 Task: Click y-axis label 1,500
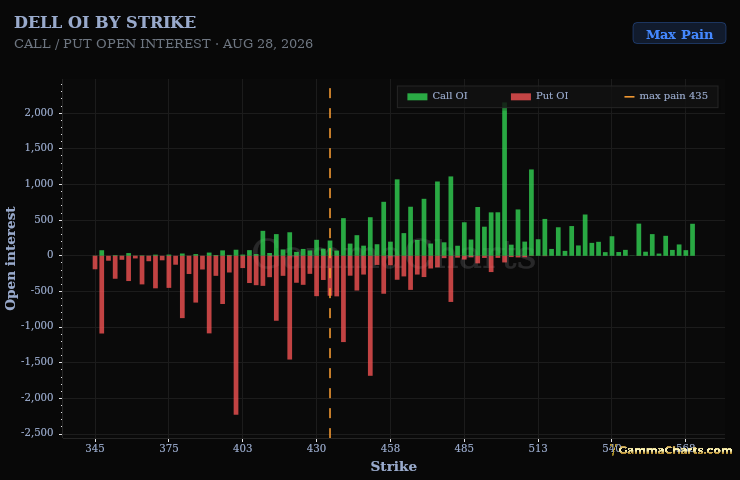pos(39,148)
